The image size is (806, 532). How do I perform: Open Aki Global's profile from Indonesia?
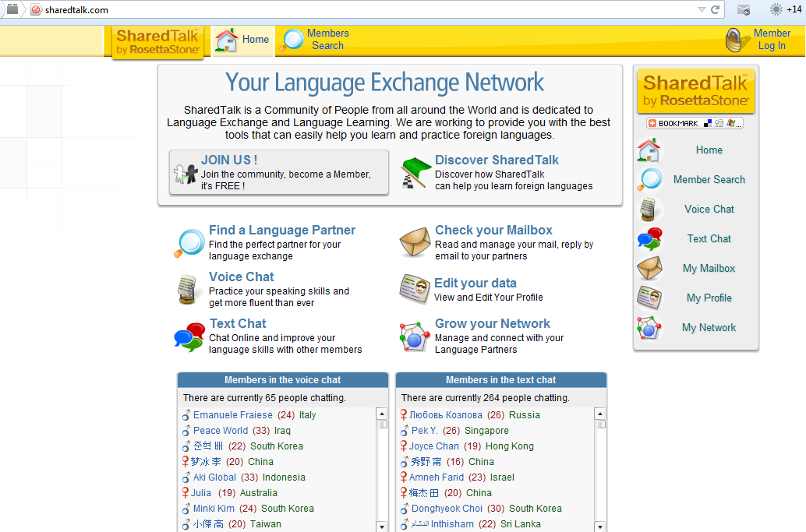[x=214, y=477]
